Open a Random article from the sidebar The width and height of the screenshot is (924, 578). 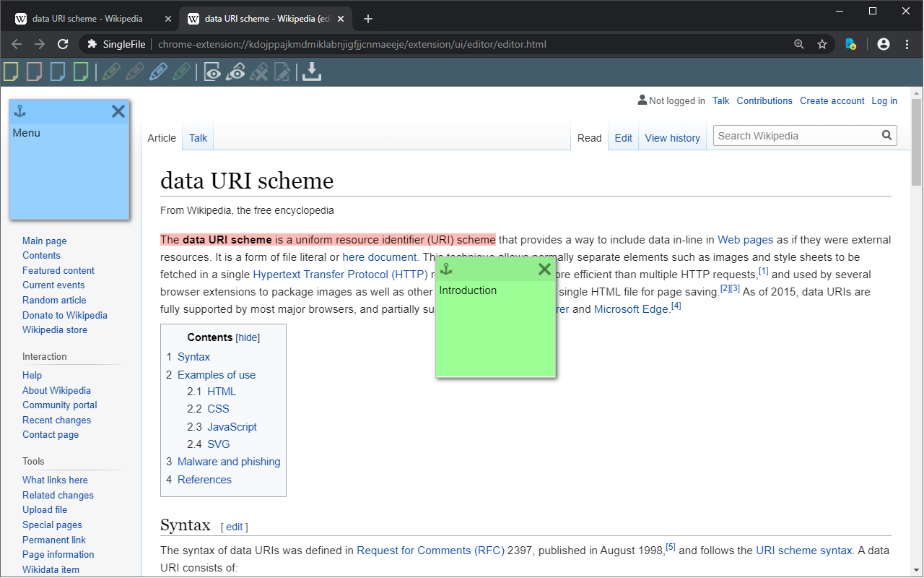[x=54, y=300]
